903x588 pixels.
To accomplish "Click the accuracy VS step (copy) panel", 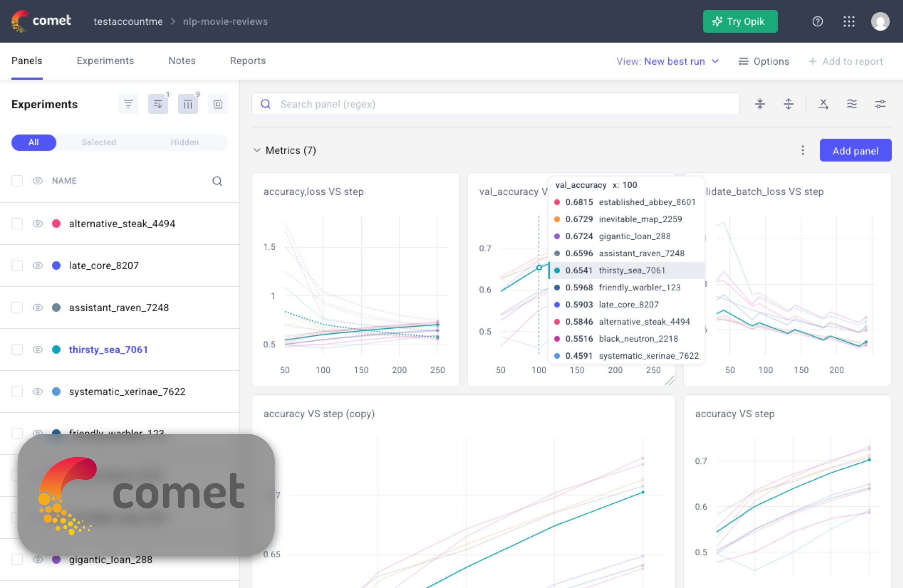I will tap(463, 491).
